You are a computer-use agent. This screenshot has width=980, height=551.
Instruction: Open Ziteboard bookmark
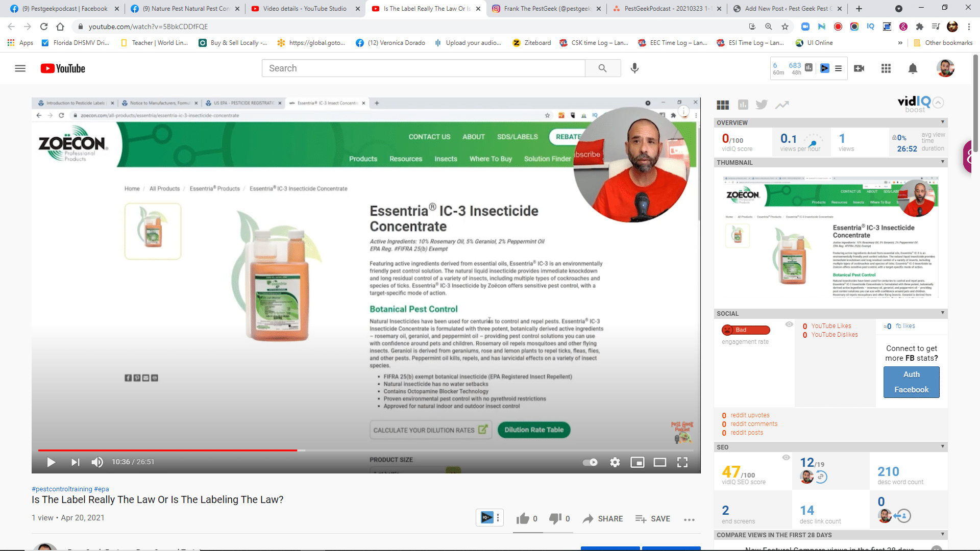point(531,43)
